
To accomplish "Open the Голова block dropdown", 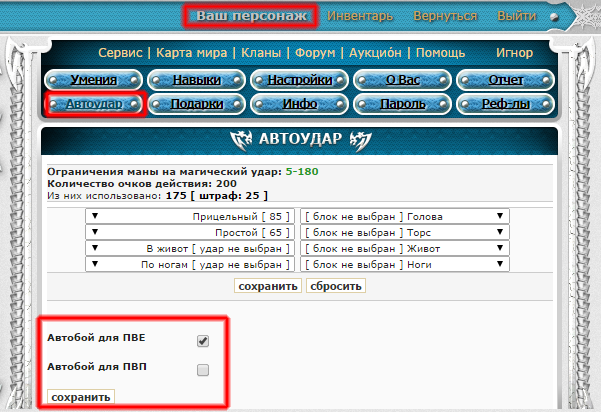I will (404, 216).
